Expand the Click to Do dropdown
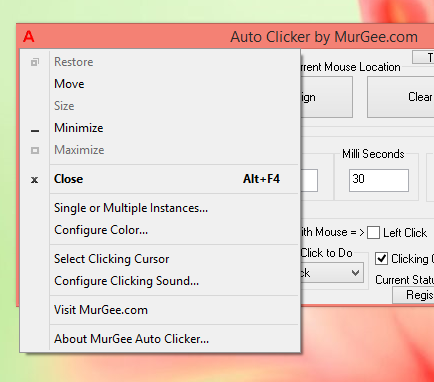The height and width of the screenshot is (382, 434). [x=355, y=273]
